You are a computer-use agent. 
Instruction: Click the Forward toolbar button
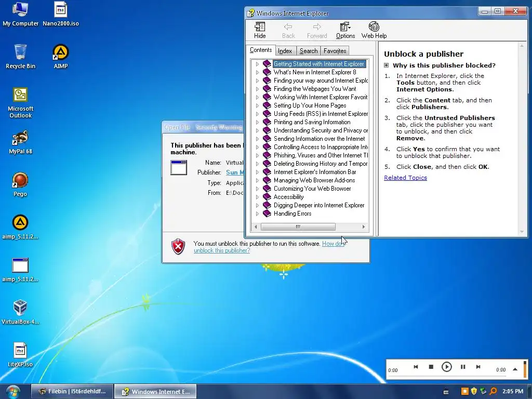point(317,30)
